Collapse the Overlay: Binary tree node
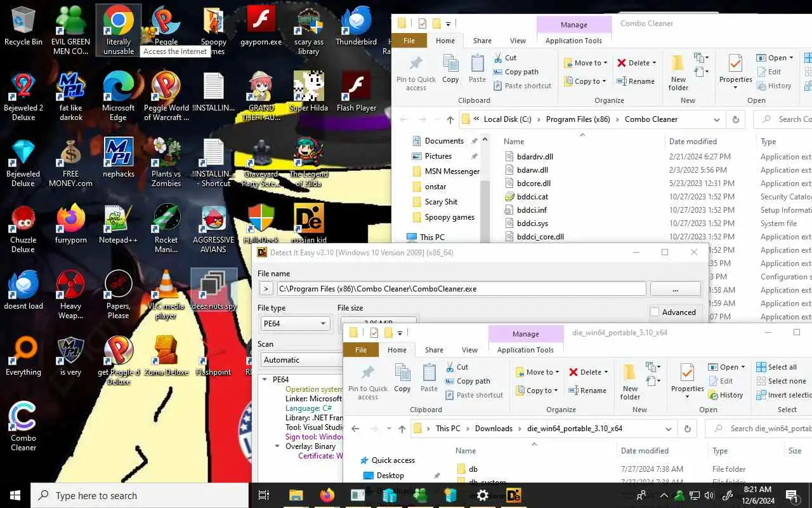Image resolution: width=812 pixels, height=508 pixels. [x=277, y=446]
